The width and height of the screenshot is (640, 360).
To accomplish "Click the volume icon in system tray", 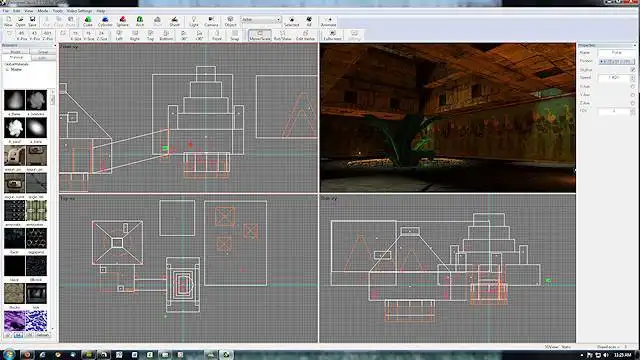I will pos(606,355).
